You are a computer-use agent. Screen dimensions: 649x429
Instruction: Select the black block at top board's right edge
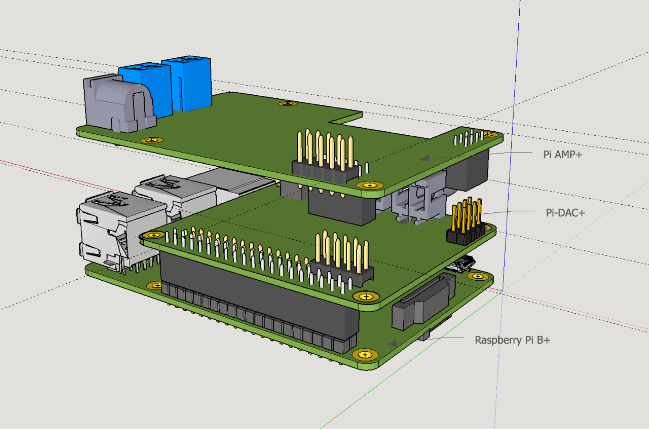coord(470,170)
